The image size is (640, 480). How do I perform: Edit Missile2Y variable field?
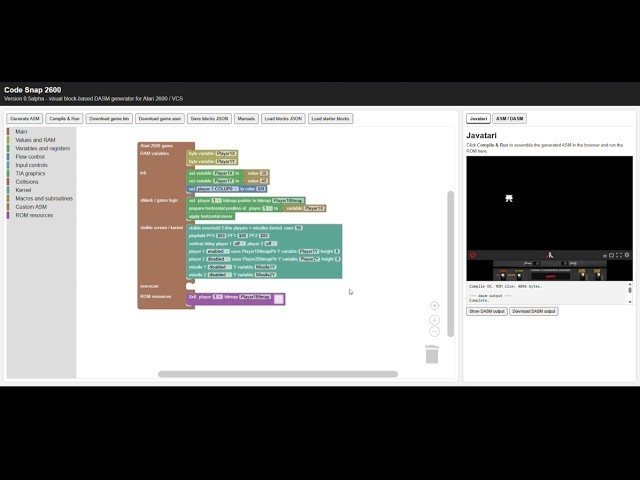point(266,275)
